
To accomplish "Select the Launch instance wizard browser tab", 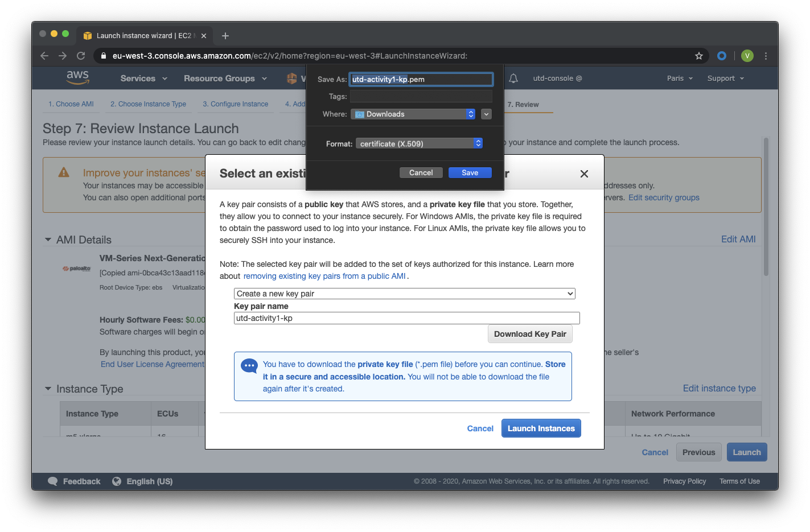I will tap(144, 36).
